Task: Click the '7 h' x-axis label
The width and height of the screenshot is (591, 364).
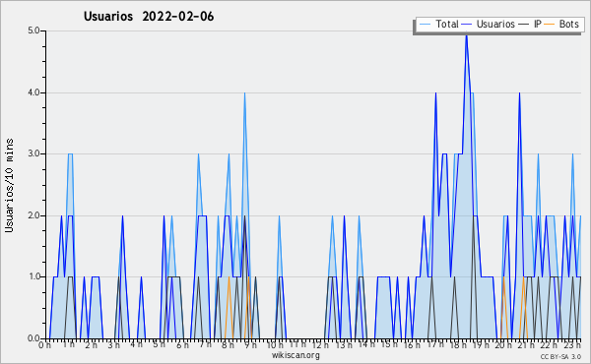Action: (205, 344)
